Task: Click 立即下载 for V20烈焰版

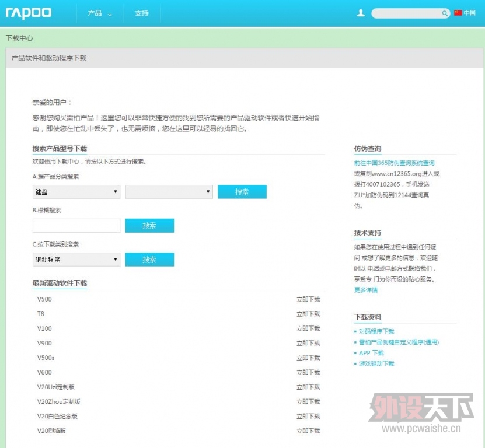Action: 308,430
